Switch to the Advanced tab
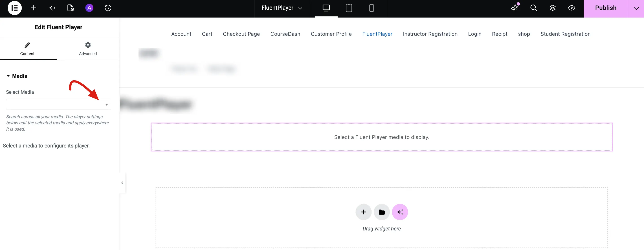 click(88, 49)
